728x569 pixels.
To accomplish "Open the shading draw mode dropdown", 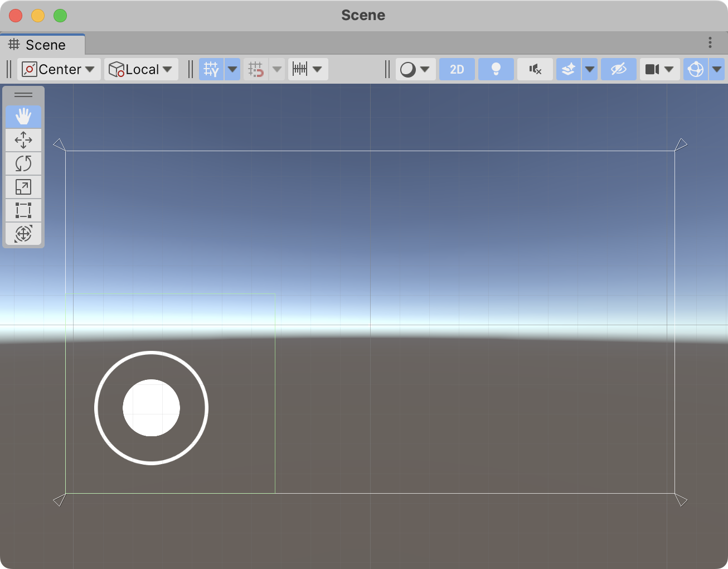I will pos(416,69).
